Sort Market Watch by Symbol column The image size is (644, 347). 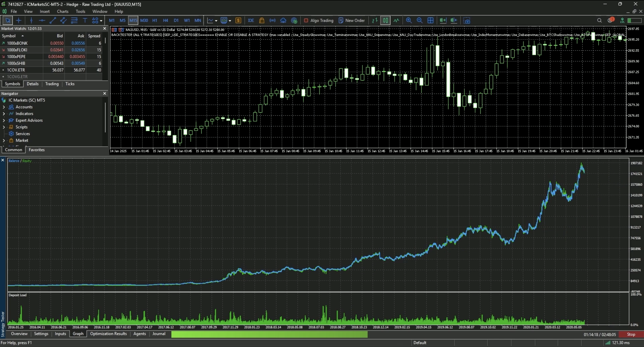21,36
